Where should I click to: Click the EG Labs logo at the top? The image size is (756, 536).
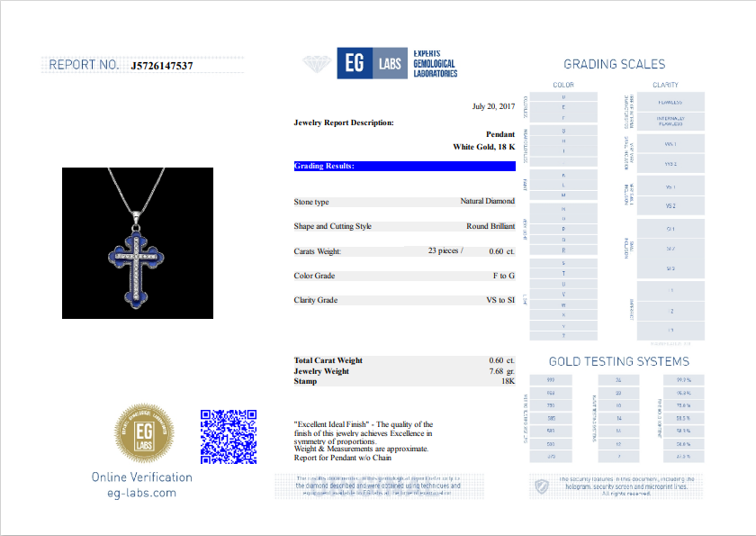[373, 63]
